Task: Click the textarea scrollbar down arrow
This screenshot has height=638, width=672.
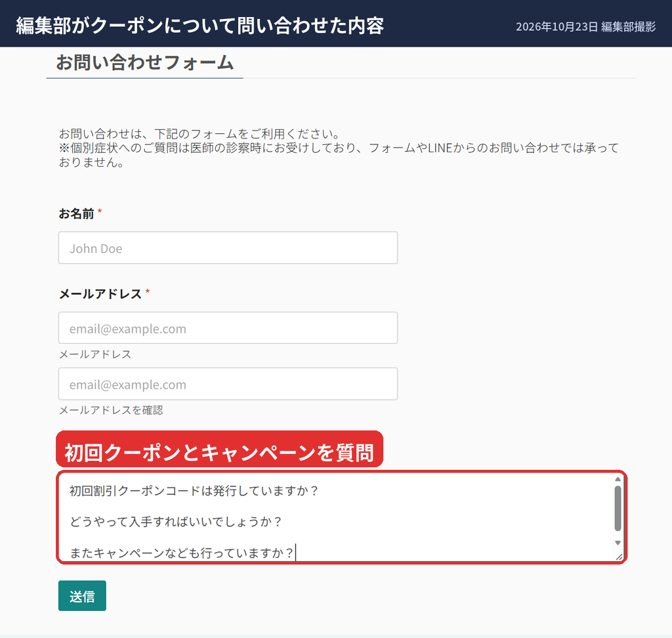Action: 618,543
